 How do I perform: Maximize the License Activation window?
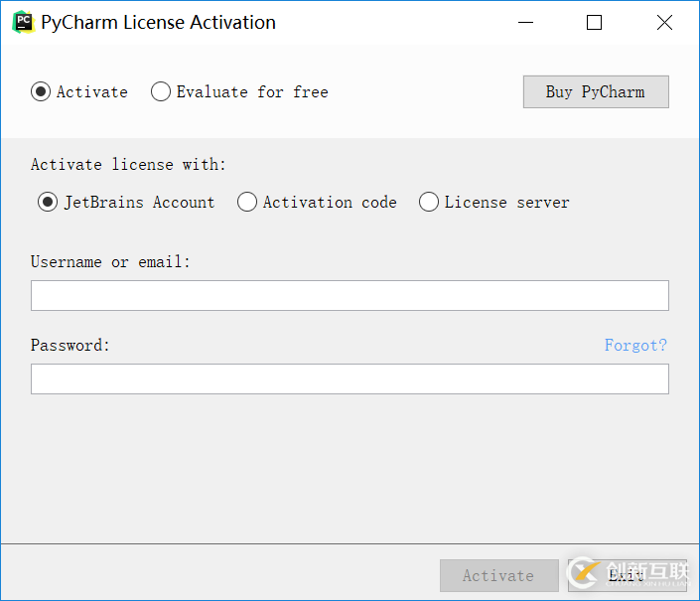tap(594, 22)
